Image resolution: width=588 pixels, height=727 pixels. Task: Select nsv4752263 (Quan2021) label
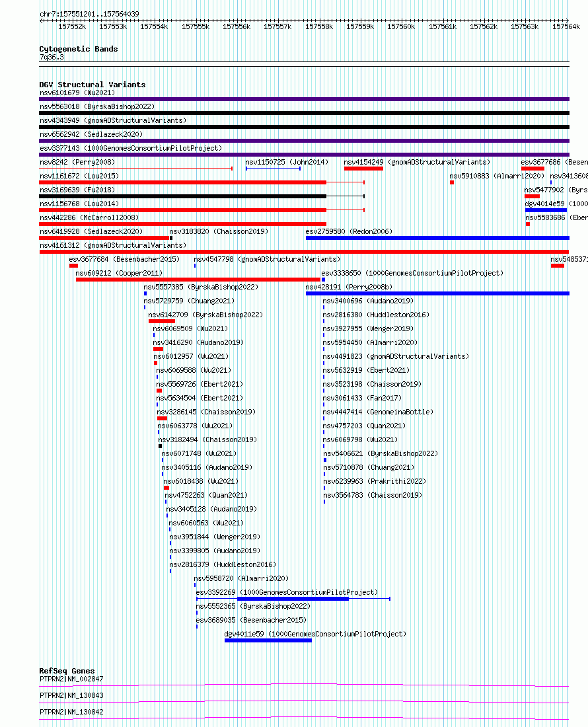[x=206, y=496]
